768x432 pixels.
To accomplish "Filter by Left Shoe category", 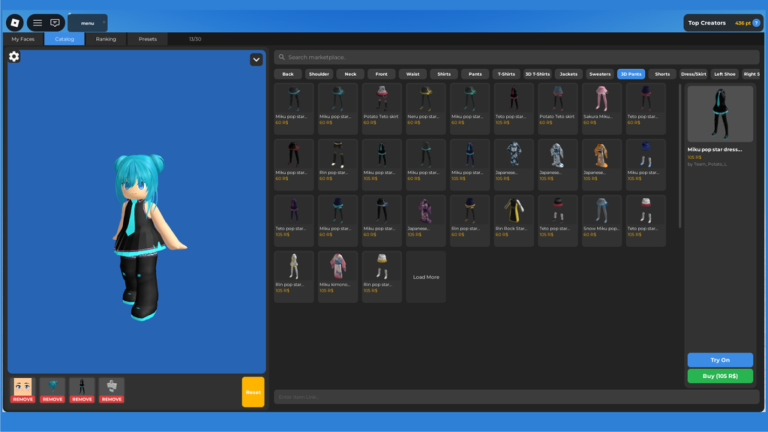I will pyautogui.click(x=724, y=74).
